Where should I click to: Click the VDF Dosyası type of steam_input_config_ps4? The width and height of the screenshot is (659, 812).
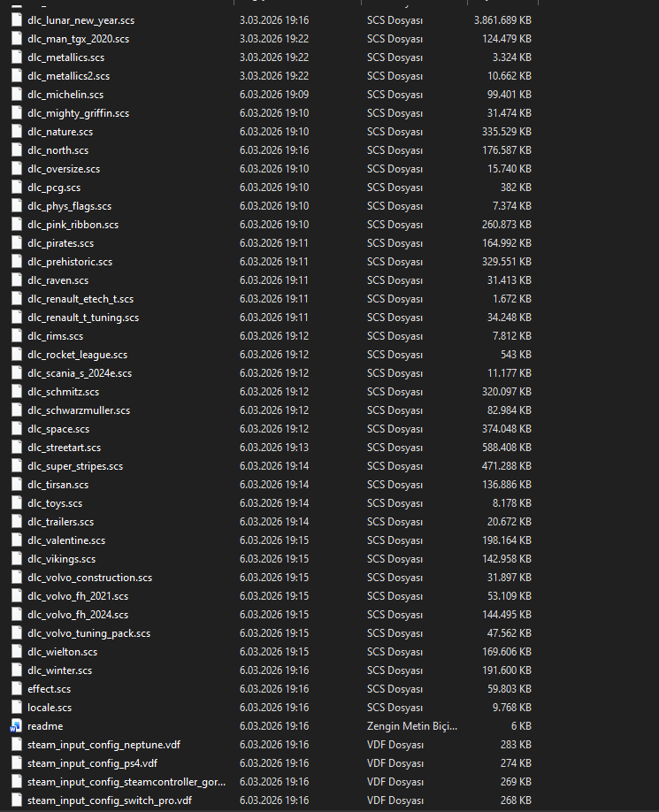pyautogui.click(x=395, y=763)
